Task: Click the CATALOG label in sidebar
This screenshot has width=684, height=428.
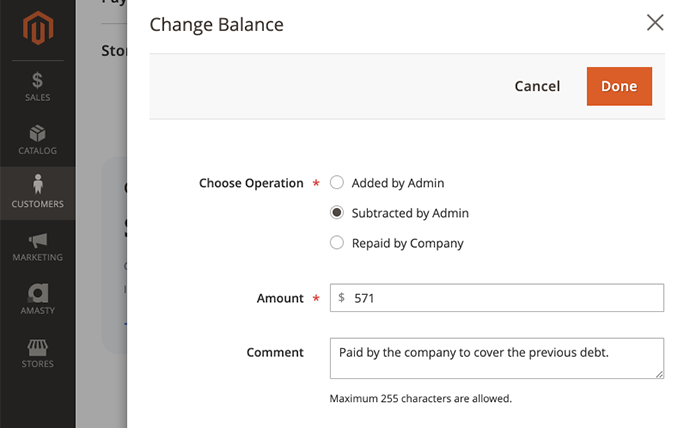Action: pos(38,151)
